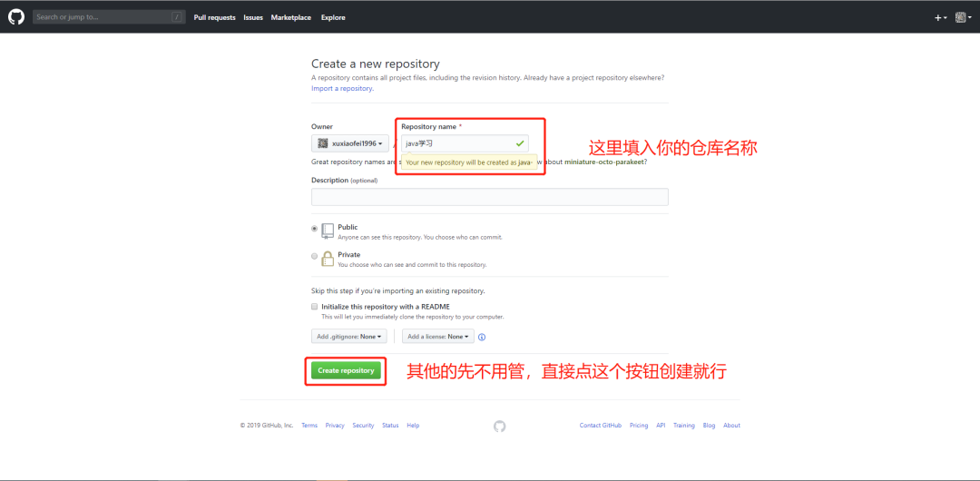980x481 pixels.
Task: Open the Terms footer link
Action: click(309, 426)
